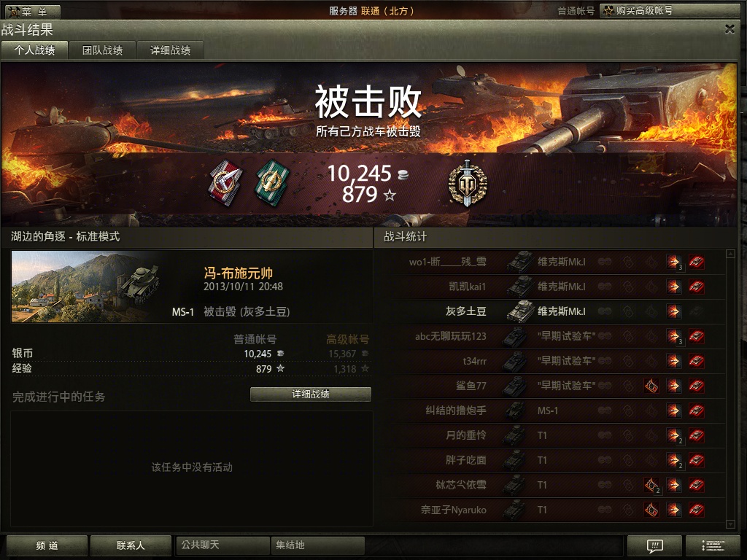Click the battle stats scrollbar down arrow

click(x=730, y=524)
